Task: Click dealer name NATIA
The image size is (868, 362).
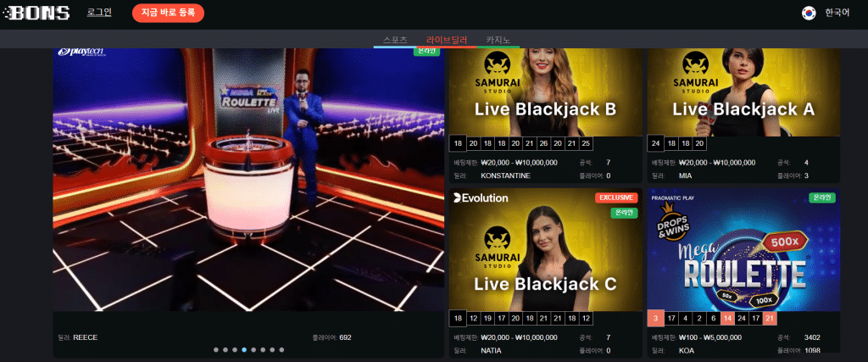Action: point(492,350)
